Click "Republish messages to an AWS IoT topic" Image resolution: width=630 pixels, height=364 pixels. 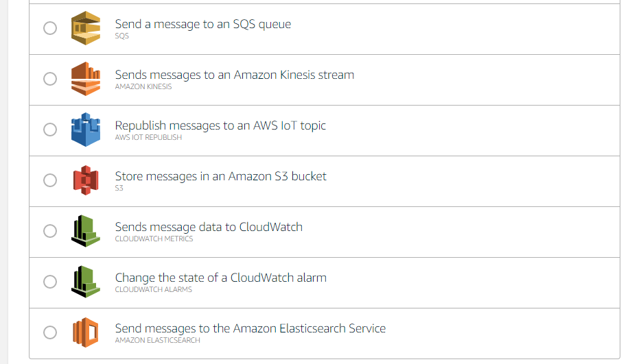(x=220, y=125)
